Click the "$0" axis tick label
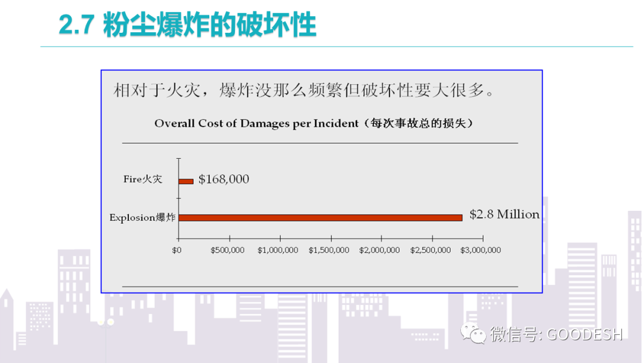This screenshot has height=363, width=644. click(177, 250)
